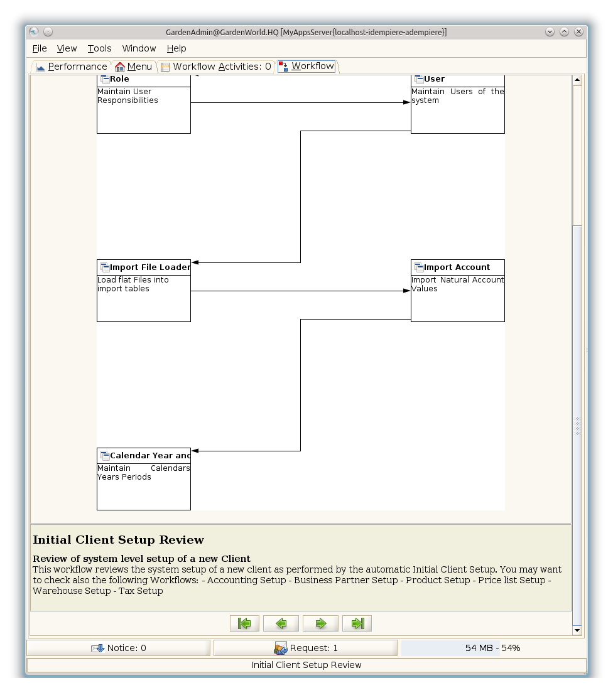613x700 pixels.
Task: Click the Calendar Year node icon
Action: point(105,456)
